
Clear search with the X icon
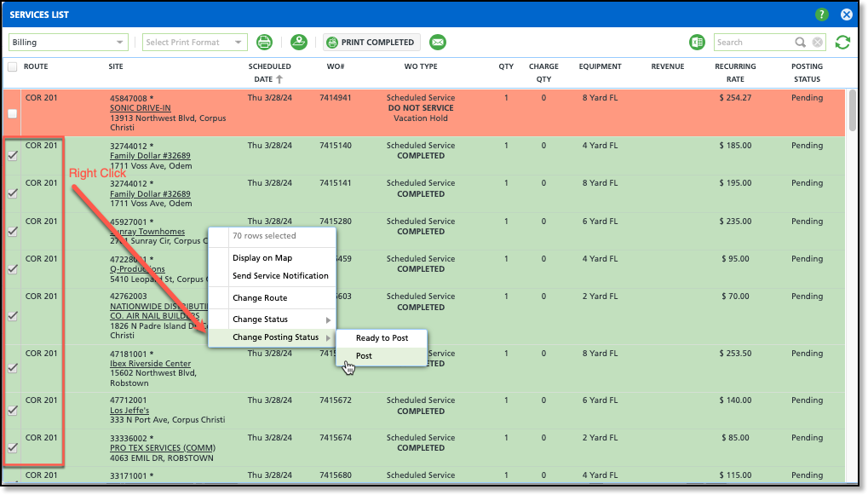817,43
